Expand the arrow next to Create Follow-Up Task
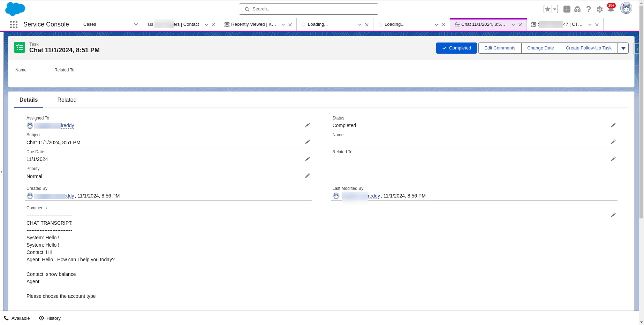This screenshot has width=644, height=325. pos(623,48)
